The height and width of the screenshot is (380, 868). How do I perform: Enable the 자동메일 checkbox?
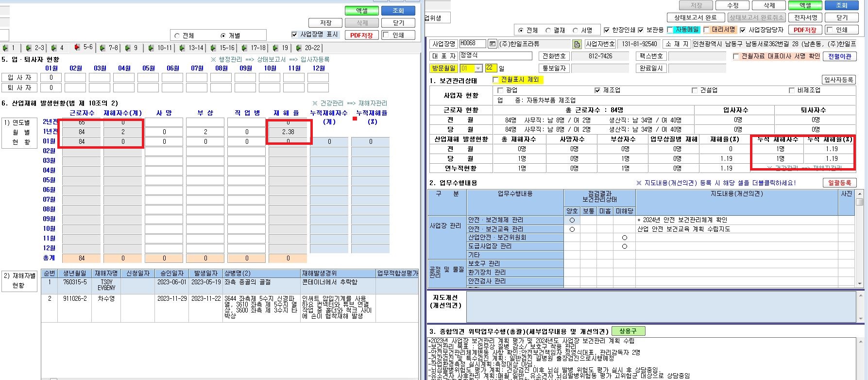[x=670, y=30]
